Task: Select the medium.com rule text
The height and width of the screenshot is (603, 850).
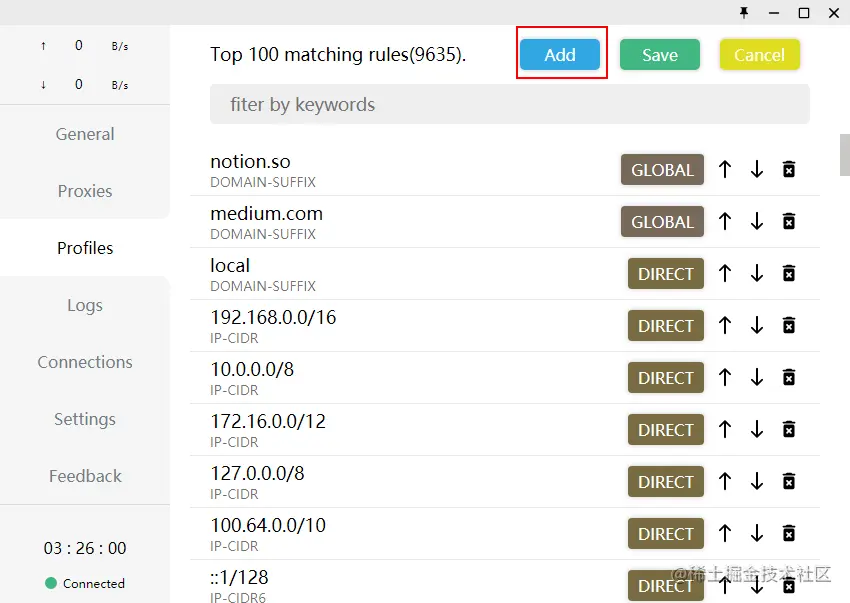Action: click(x=266, y=214)
